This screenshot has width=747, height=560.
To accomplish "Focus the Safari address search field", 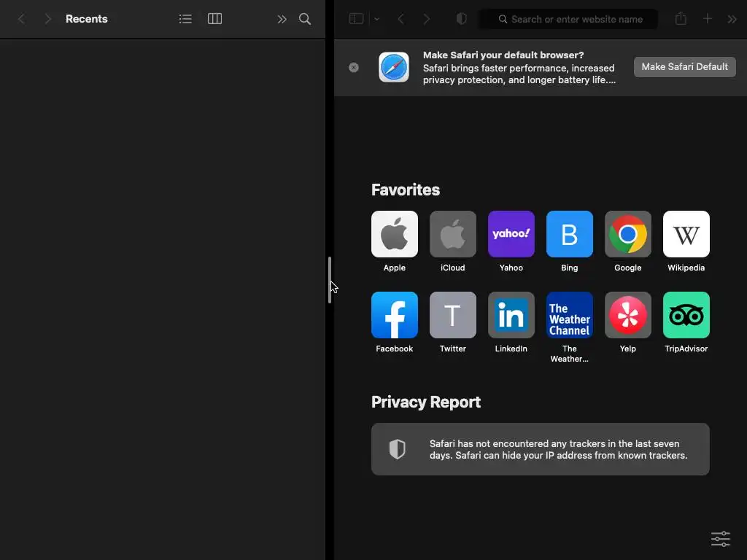I will click(568, 19).
